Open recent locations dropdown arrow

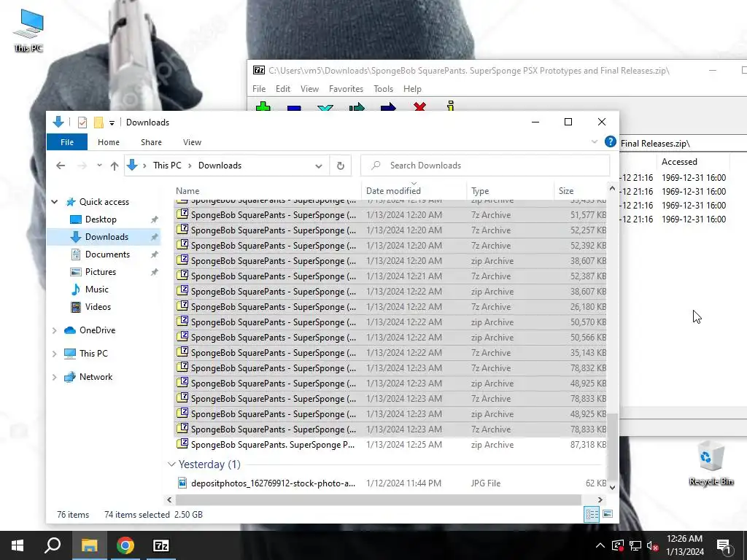(99, 166)
